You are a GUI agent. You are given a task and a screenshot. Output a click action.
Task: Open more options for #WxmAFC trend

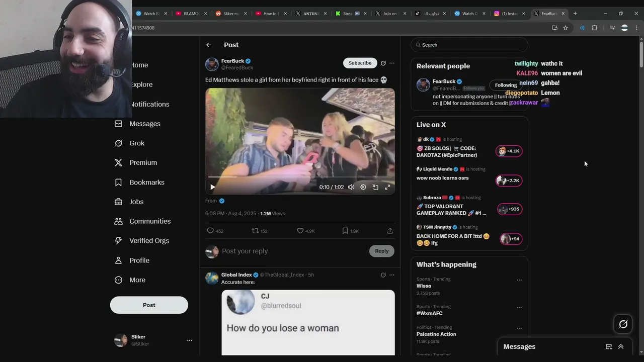coord(519,307)
